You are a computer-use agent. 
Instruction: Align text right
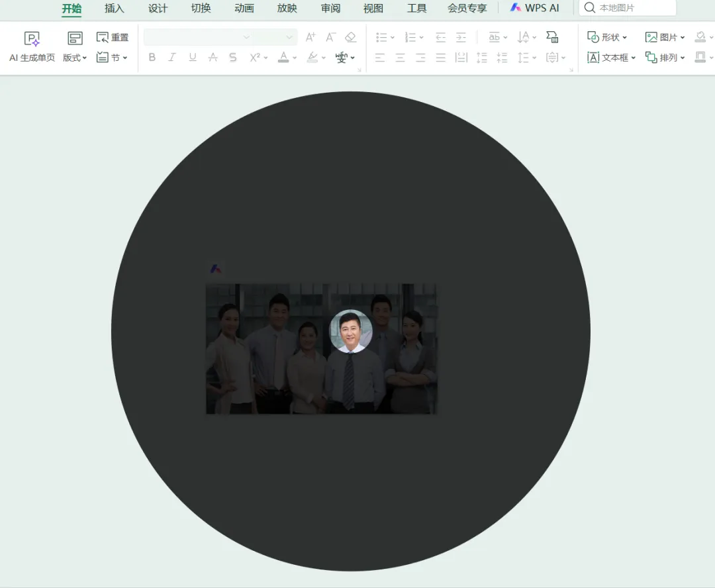click(420, 58)
